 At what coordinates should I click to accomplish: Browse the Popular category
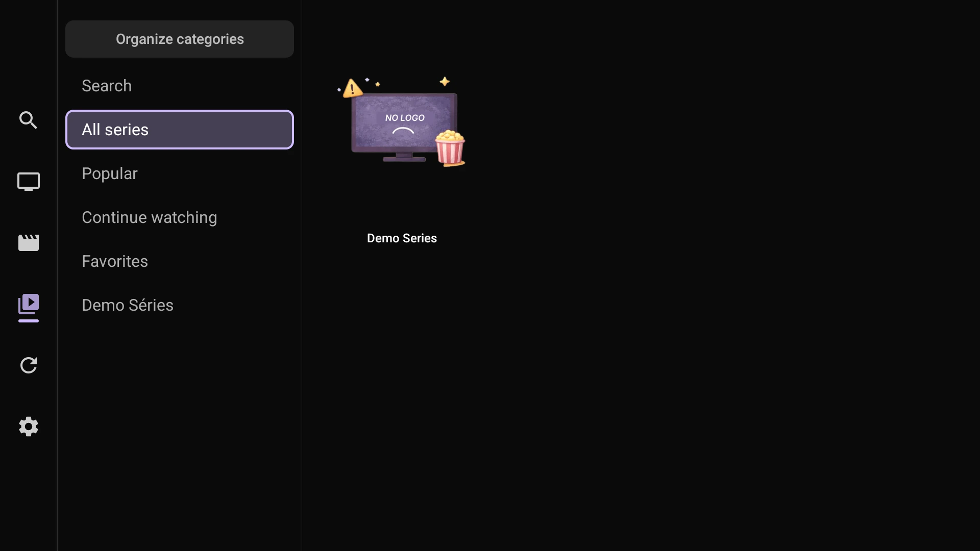point(110,173)
